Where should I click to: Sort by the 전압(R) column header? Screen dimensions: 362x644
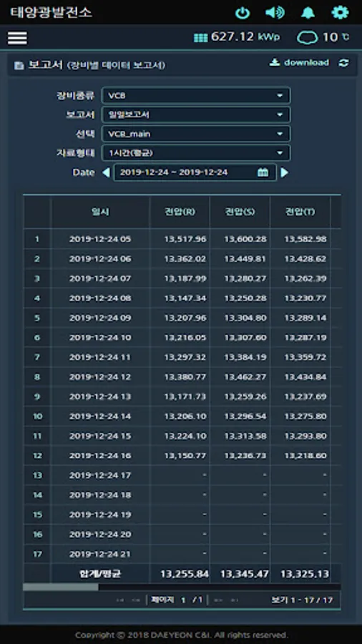coord(180,213)
